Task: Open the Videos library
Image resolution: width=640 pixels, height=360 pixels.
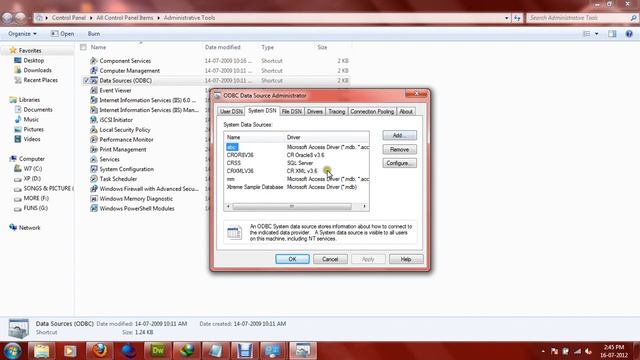Action: point(32,139)
